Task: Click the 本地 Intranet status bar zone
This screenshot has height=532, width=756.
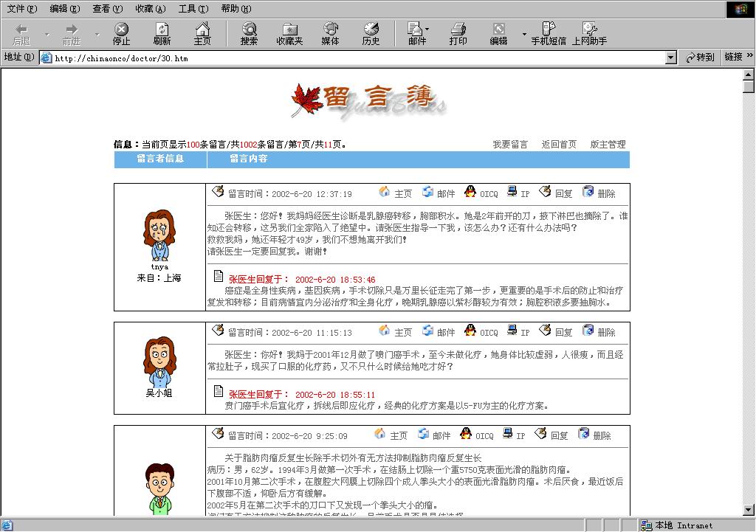Action: click(x=676, y=525)
